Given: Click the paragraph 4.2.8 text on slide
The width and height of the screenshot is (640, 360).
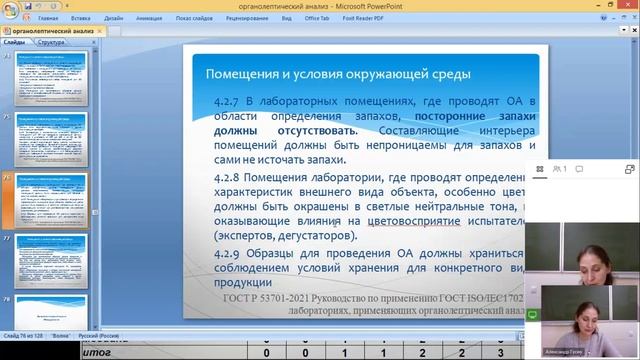Looking at the screenshot, I should (x=369, y=206).
